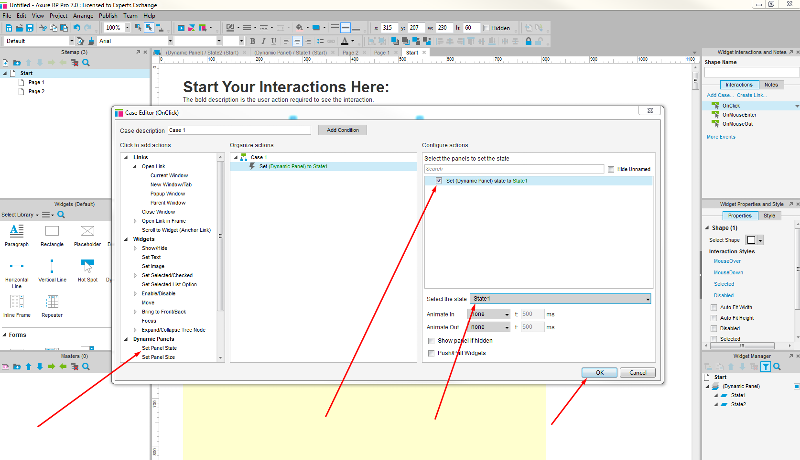Click the Add Case link
Screen dimensions: 800x460
[718, 95]
